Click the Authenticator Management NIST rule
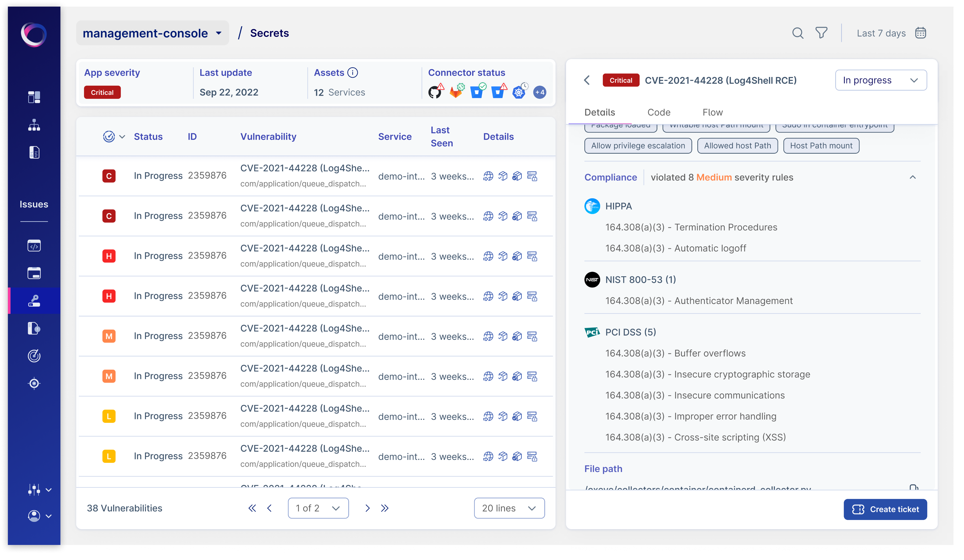 [x=699, y=301]
